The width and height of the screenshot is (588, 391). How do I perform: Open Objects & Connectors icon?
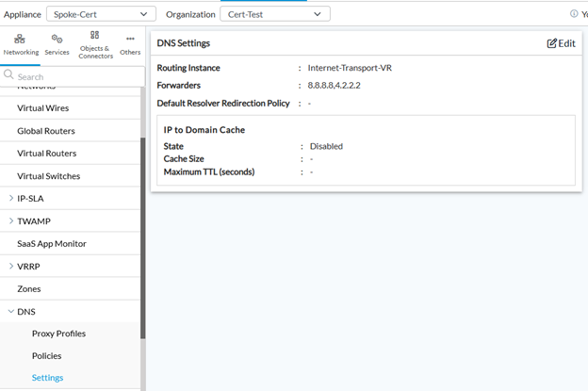94,35
